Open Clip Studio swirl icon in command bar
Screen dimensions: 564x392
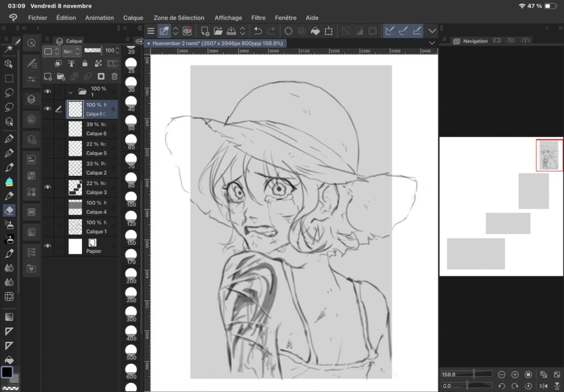(x=187, y=31)
